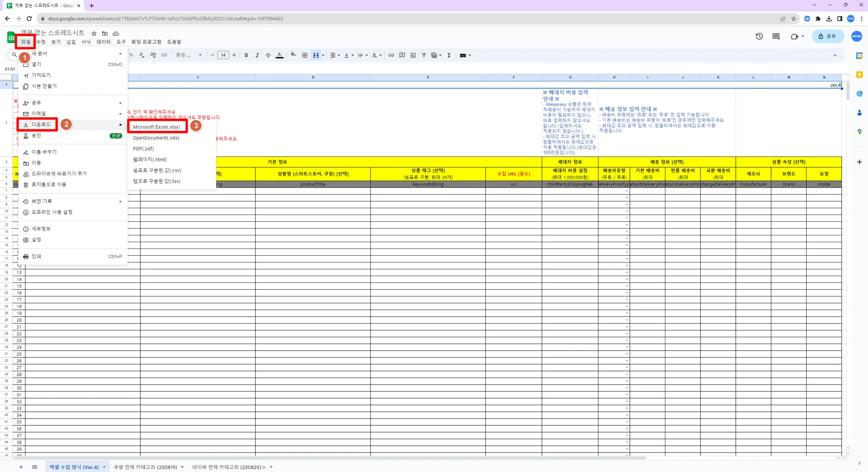Toggle bold formatting in toolbar
The image size is (868, 472).
pyautogui.click(x=246, y=55)
